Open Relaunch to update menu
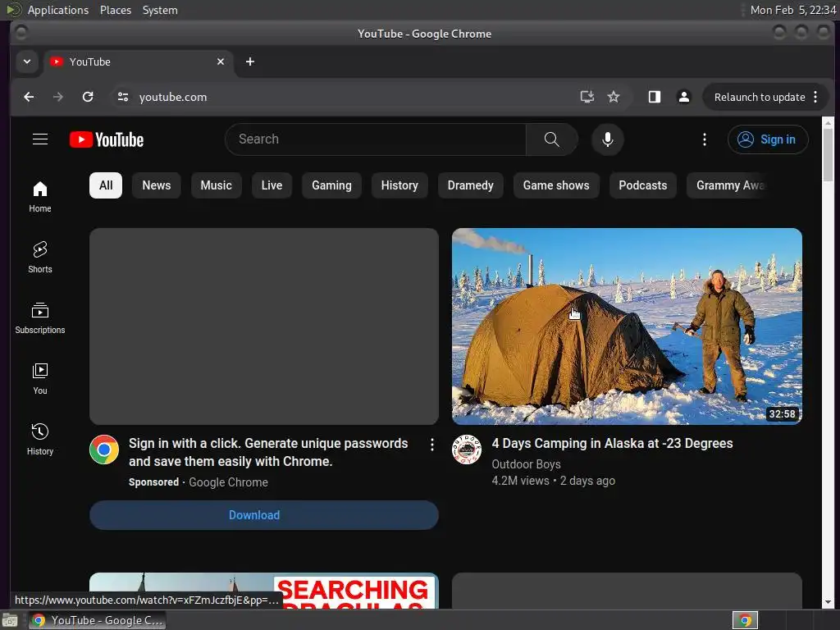 point(765,97)
